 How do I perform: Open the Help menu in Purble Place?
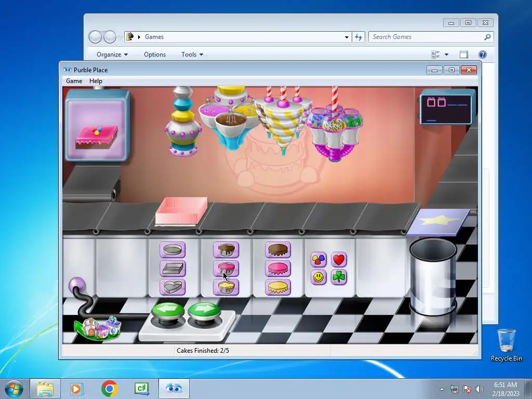click(x=96, y=81)
